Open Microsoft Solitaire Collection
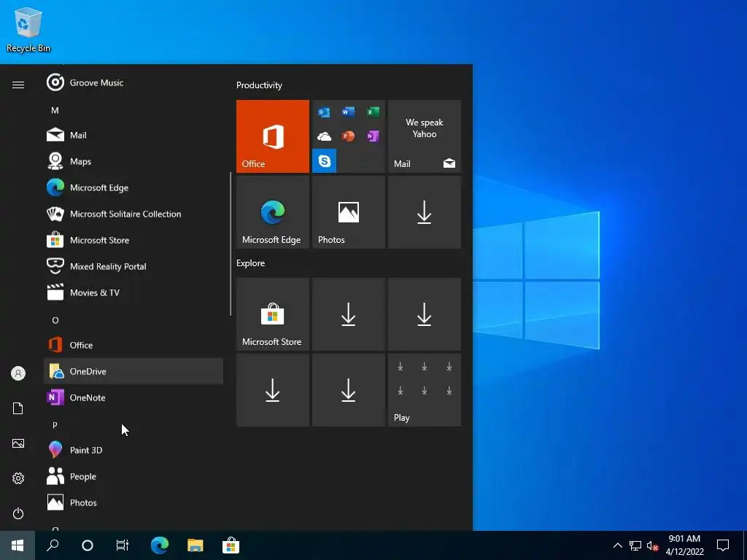The height and width of the screenshot is (560, 747). [x=133, y=214]
